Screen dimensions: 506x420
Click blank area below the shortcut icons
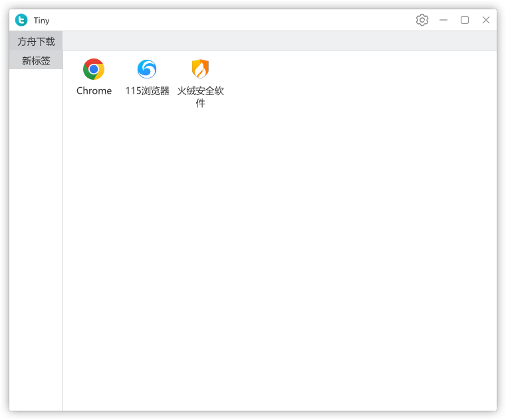pos(279,253)
